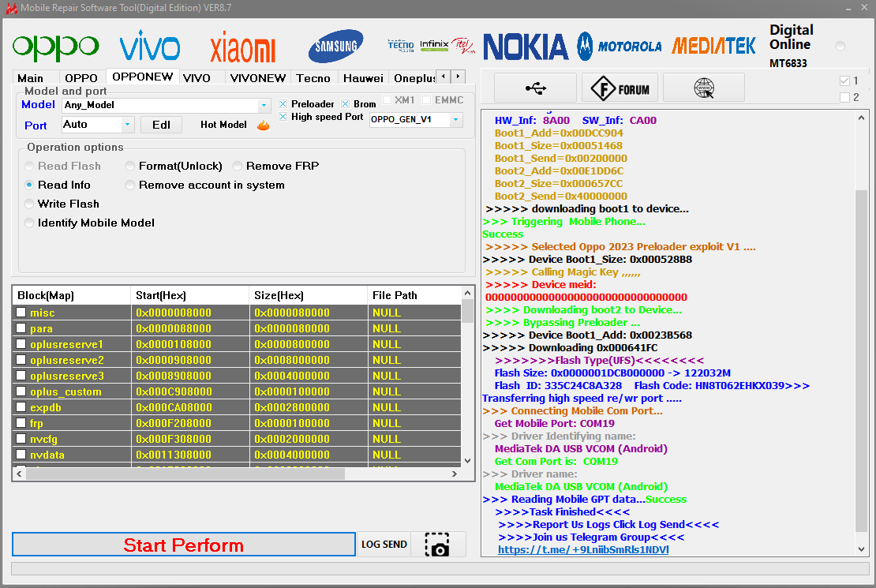Click the vivo brand logo
Viewport: 876px width, 588px height.
150,45
